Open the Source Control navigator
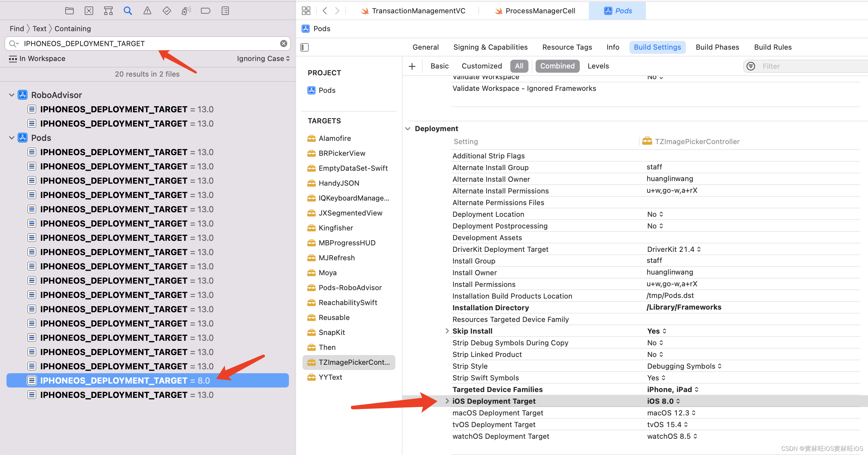868x455 pixels. coord(89,10)
